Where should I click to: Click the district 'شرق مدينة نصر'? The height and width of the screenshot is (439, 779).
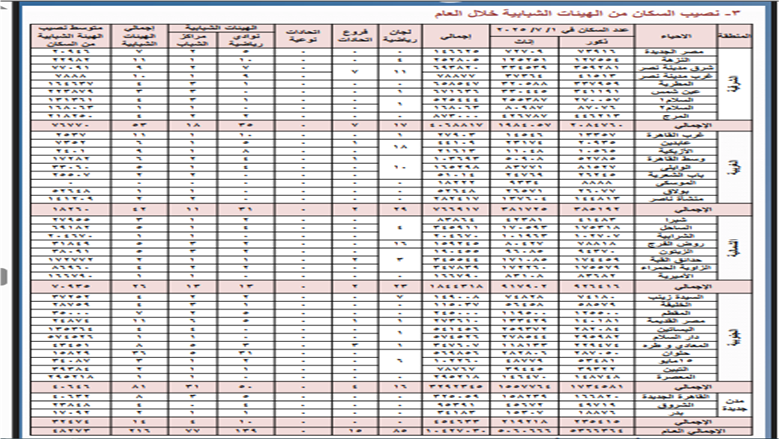pos(675,68)
